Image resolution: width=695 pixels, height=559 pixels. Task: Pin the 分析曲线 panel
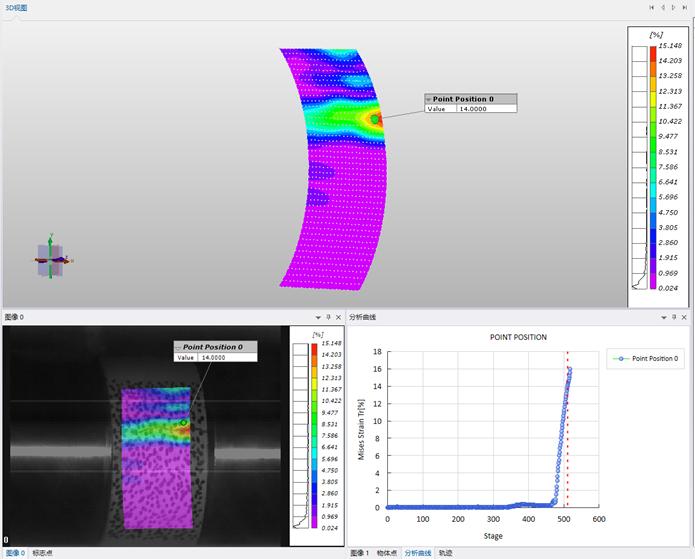click(x=674, y=317)
